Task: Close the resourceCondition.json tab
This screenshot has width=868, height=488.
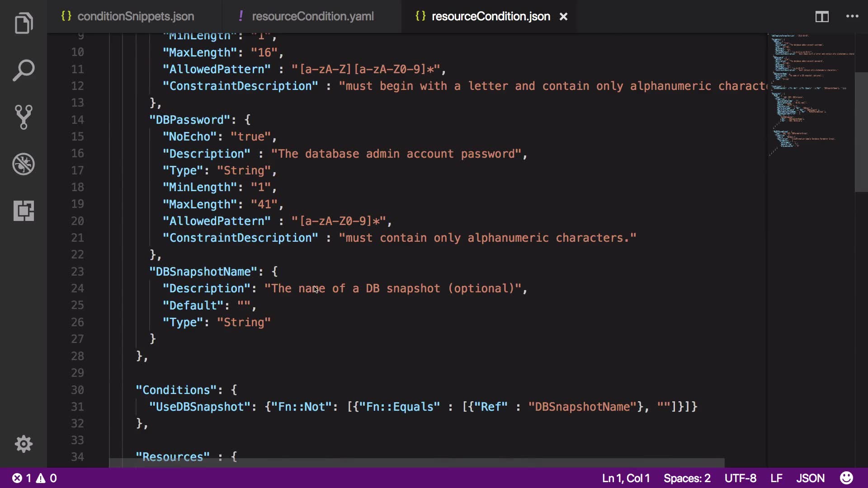Action: [563, 17]
